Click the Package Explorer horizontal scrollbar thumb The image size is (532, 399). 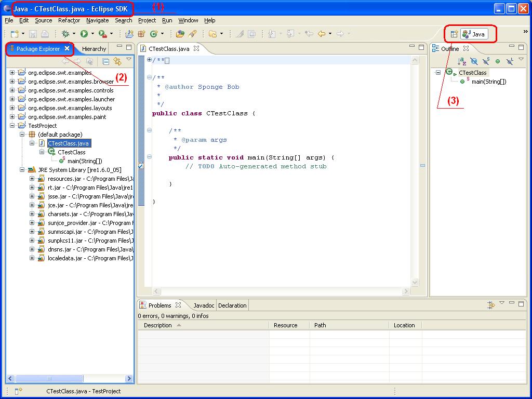[49, 378]
